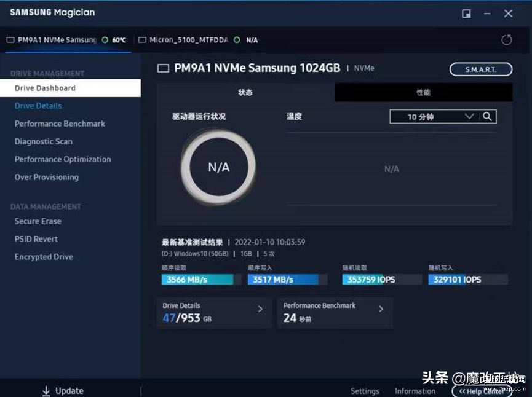Open Diagnostic Scan in sidebar
This screenshot has width=532, height=397.
coord(44,141)
